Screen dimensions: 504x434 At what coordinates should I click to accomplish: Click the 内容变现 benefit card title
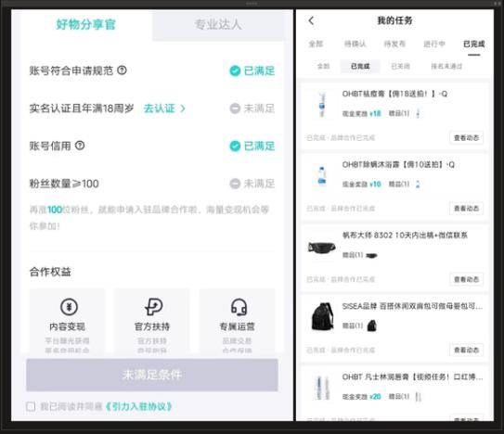coord(67,326)
